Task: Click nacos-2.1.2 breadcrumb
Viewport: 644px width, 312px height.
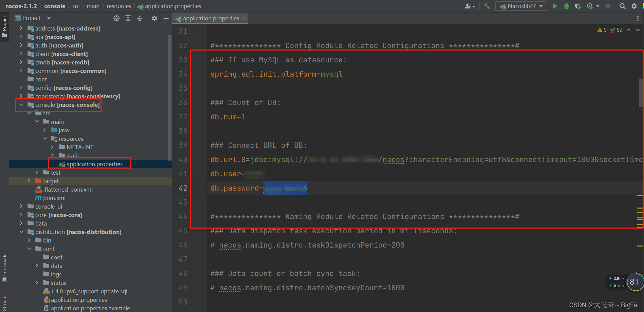Action: click(x=21, y=6)
